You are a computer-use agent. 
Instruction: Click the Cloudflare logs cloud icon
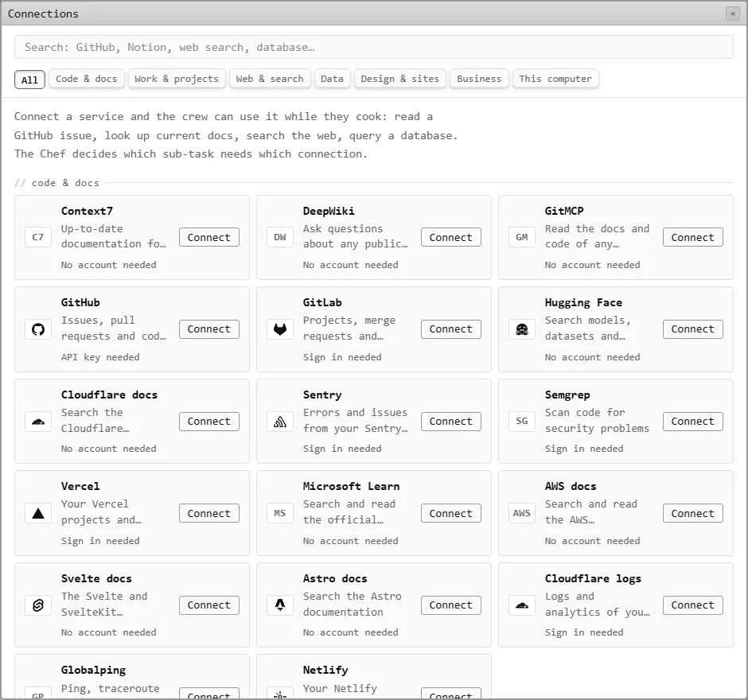tap(522, 605)
